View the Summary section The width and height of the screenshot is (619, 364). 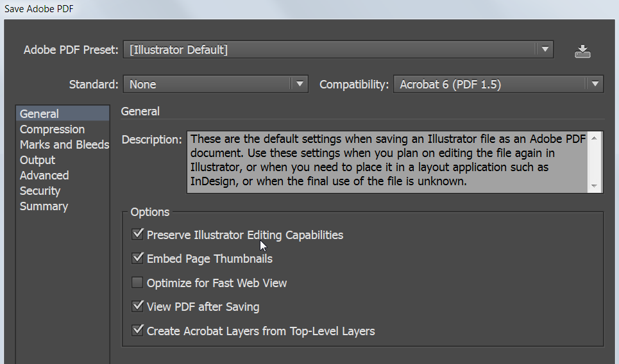pos(44,206)
